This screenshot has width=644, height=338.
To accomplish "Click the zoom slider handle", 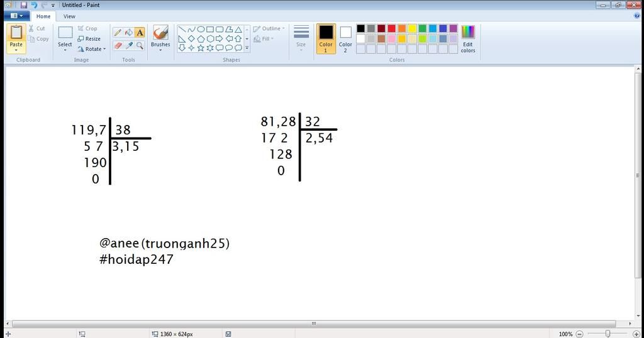I will click(608, 334).
